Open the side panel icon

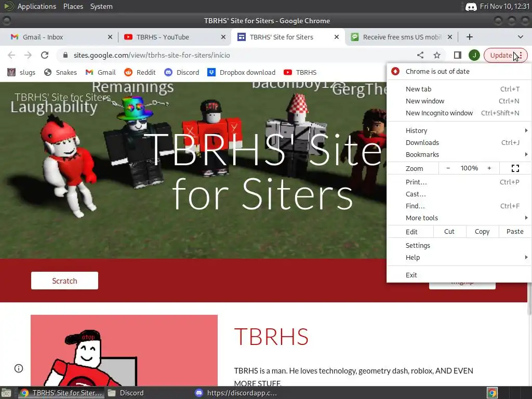coord(457,55)
